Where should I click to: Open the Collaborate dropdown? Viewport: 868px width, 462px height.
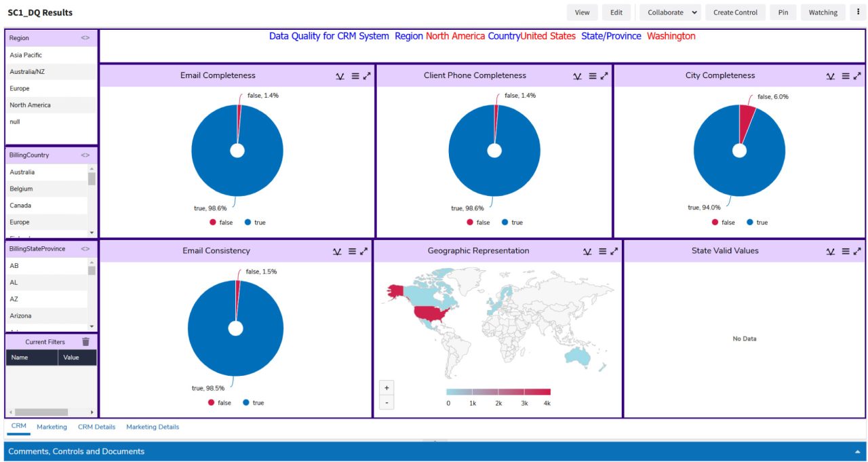click(671, 12)
